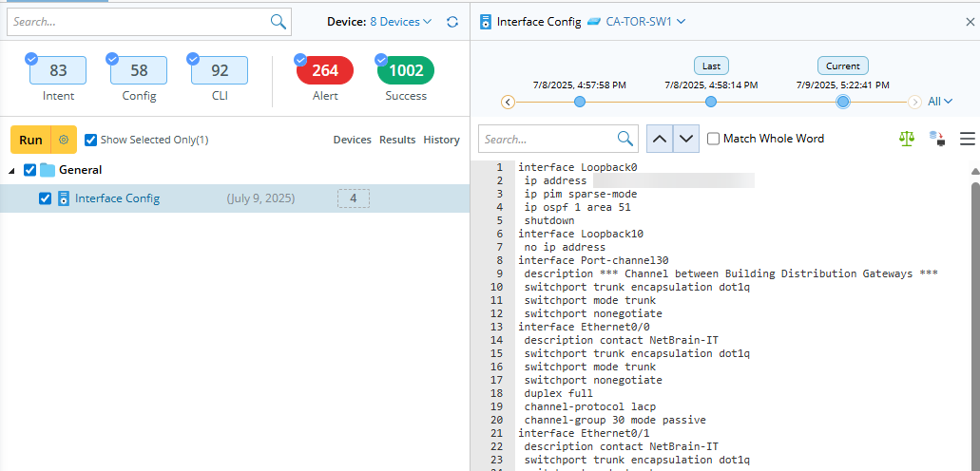The image size is (980, 471).
Task: Click line 8 'interface Port-channel30'
Action: 593,260
